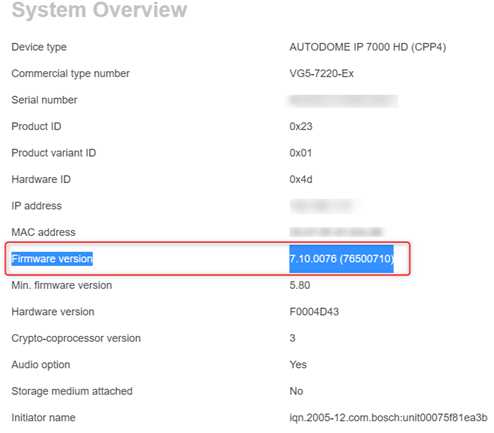Click the Initiator name label
This screenshot has height=433, width=494.
[43, 418]
